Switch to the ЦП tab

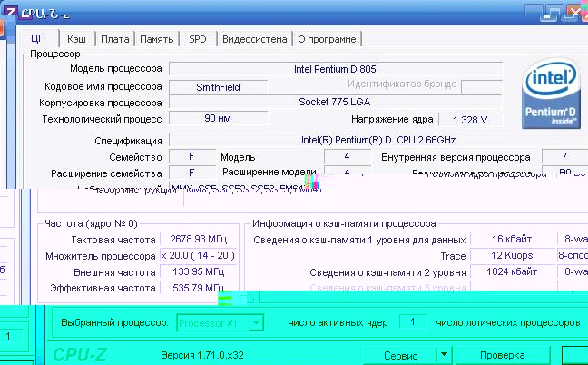click(38, 39)
